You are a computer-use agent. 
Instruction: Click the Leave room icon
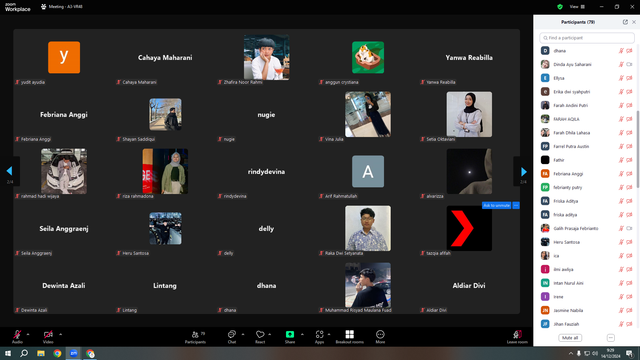click(x=517, y=335)
